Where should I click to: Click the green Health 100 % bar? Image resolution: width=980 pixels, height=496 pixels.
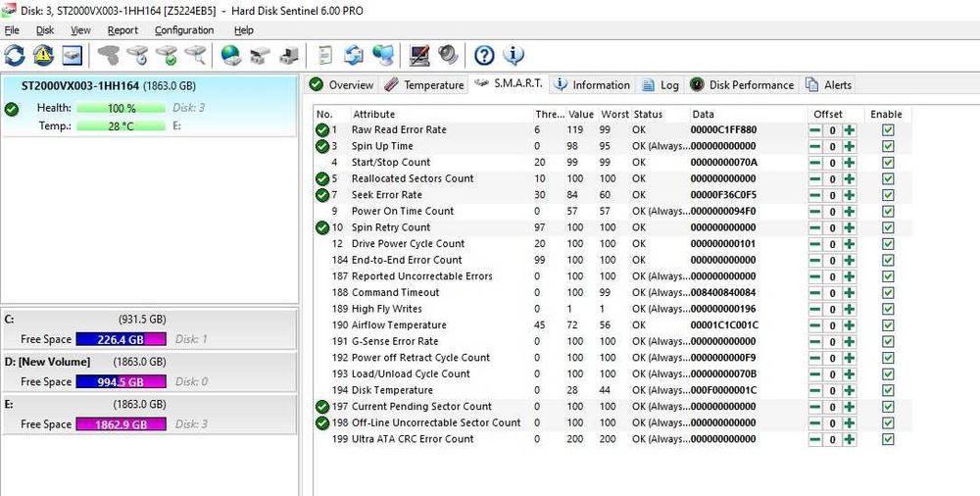pos(122,108)
